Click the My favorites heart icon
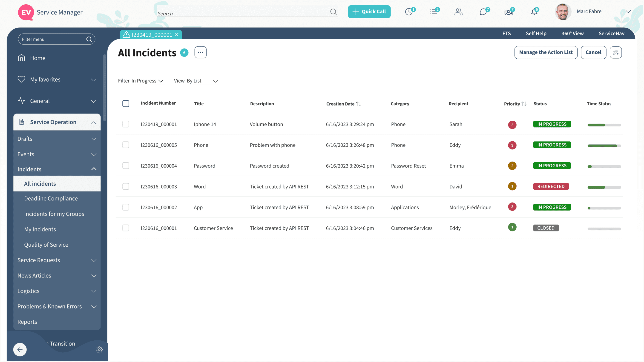This screenshot has width=644, height=362. [21, 79]
